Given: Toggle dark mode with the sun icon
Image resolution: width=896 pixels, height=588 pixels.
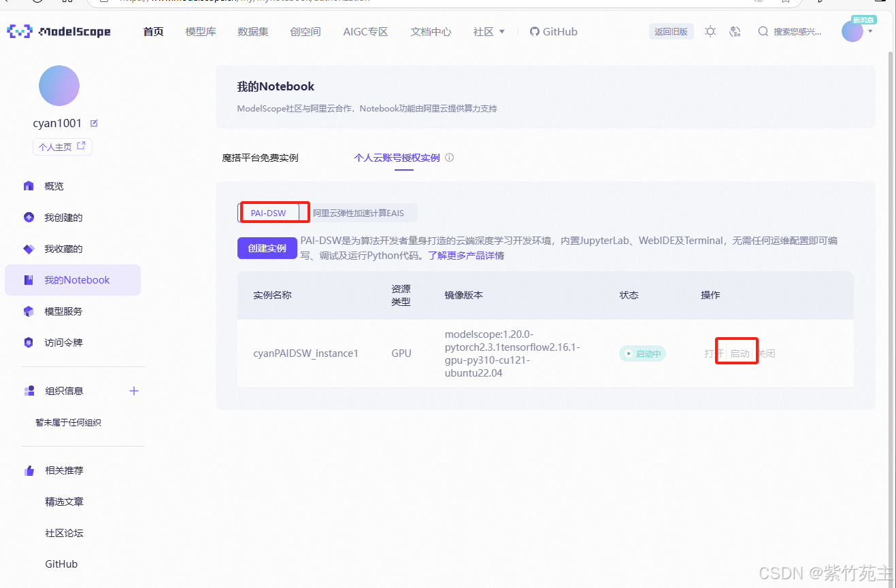Looking at the screenshot, I should pos(710,31).
